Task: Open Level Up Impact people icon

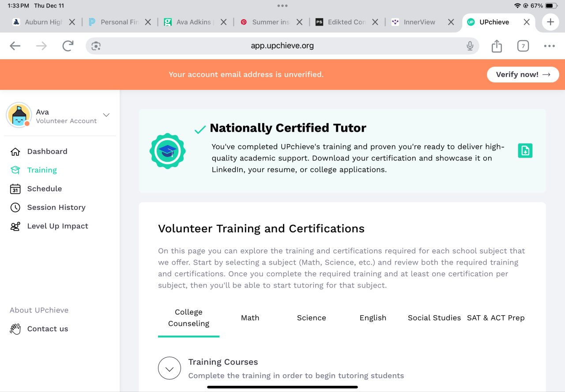Action: coord(15,226)
